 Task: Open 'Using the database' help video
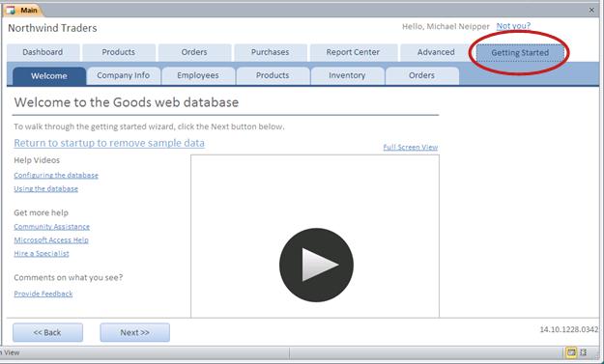tap(45, 189)
